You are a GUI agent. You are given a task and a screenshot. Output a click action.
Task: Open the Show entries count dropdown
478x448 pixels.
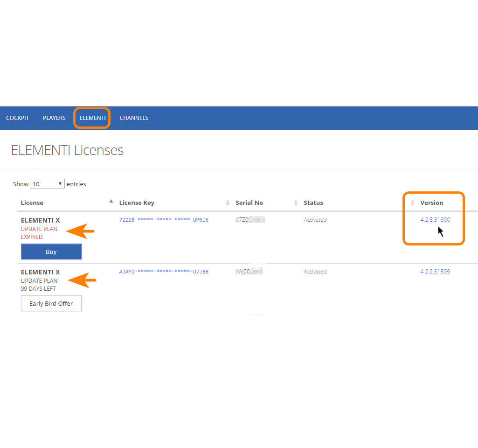point(47,184)
